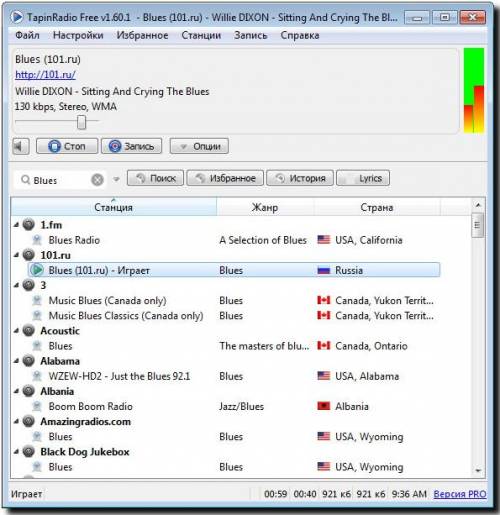Collapse the Acoustic group in tree
The width and height of the screenshot is (500, 515).
(x=16, y=331)
